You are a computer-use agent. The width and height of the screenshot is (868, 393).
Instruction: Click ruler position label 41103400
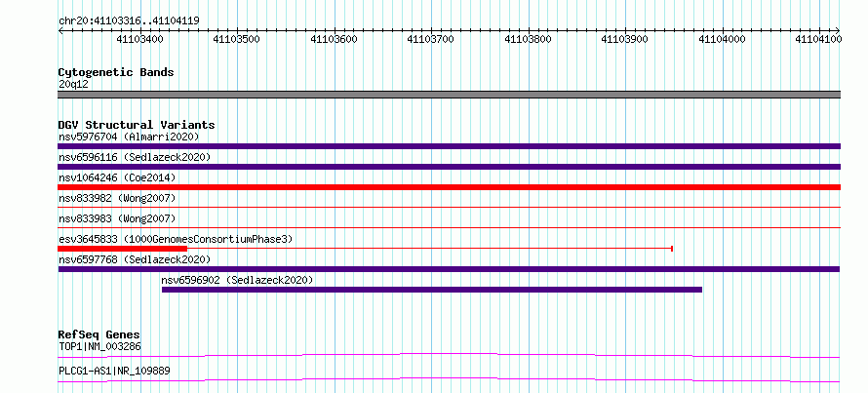coord(140,39)
